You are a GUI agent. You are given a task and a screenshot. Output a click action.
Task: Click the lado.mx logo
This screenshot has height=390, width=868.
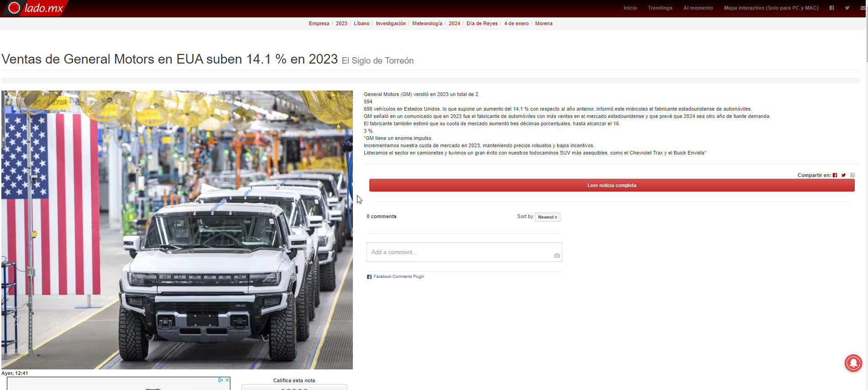(36, 8)
